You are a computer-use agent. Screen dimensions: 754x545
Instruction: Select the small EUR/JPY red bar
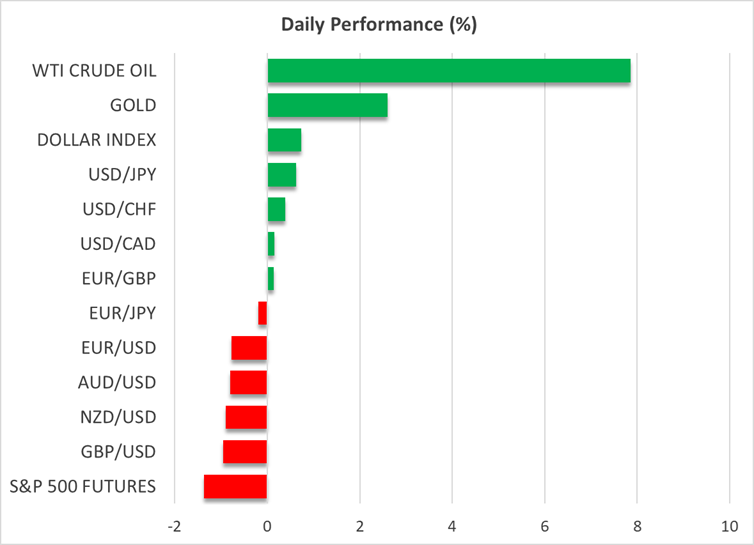pyautogui.click(x=262, y=313)
